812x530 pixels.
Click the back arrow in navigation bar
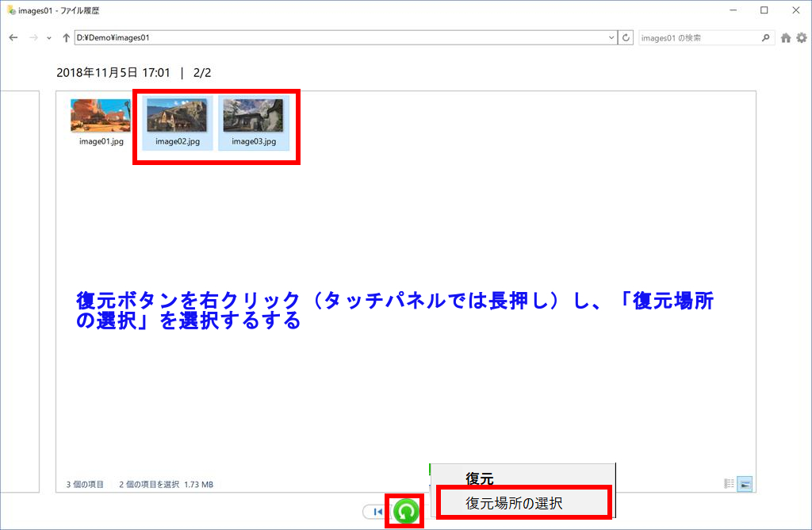[13, 37]
